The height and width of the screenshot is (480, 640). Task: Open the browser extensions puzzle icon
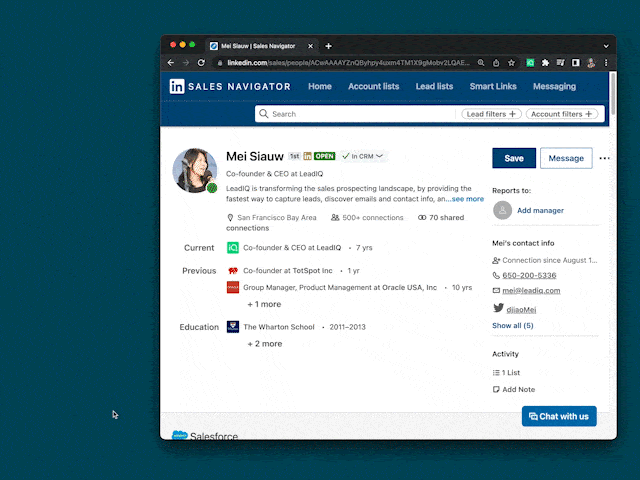coord(545,62)
